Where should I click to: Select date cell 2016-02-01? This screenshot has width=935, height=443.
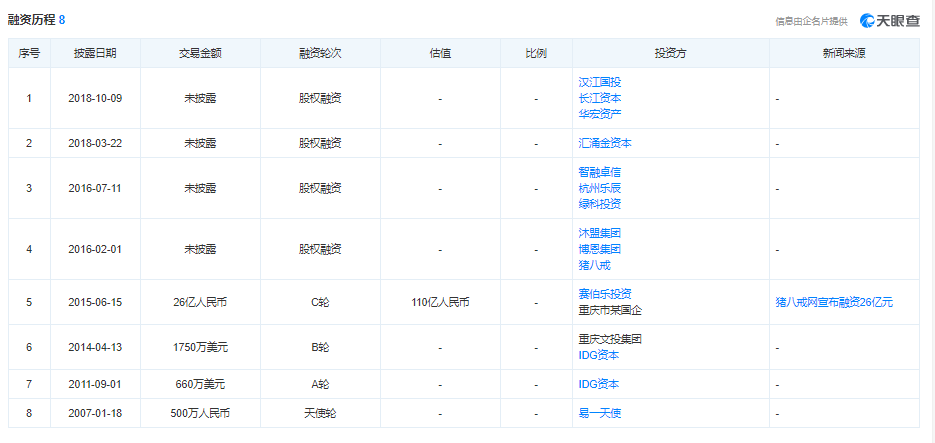click(95, 249)
